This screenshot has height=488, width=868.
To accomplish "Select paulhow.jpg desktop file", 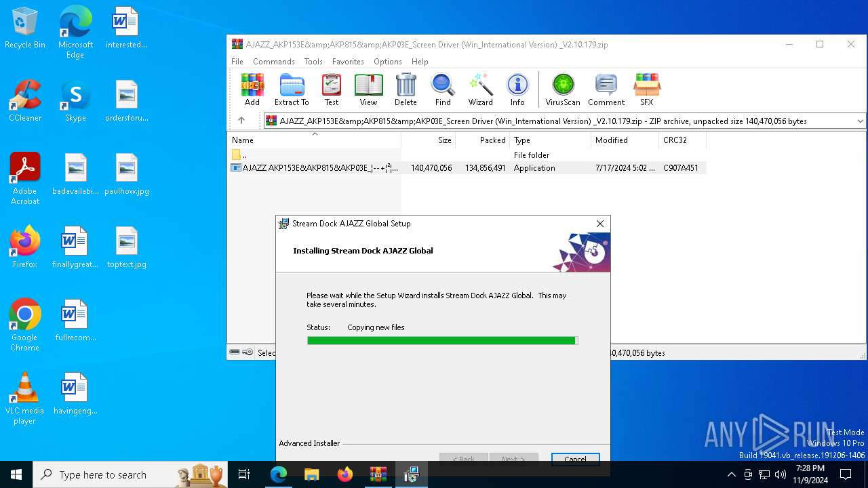I will (x=127, y=174).
